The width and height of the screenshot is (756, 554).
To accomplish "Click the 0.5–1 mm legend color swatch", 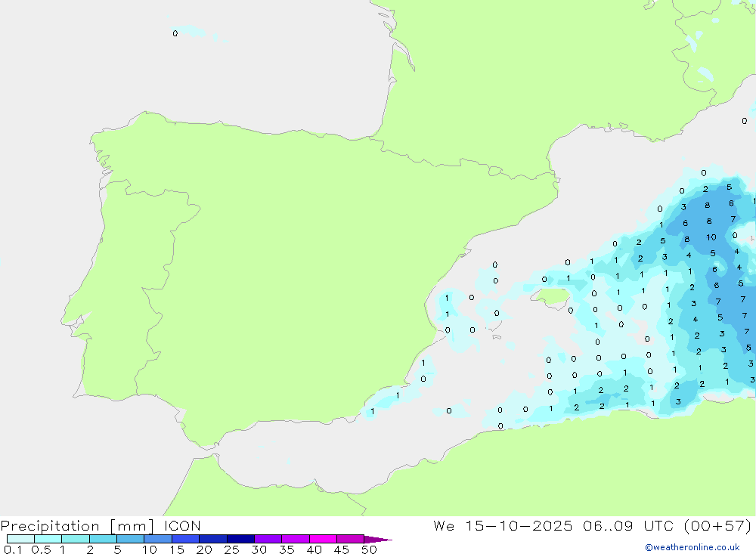I will tap(48, 539).
